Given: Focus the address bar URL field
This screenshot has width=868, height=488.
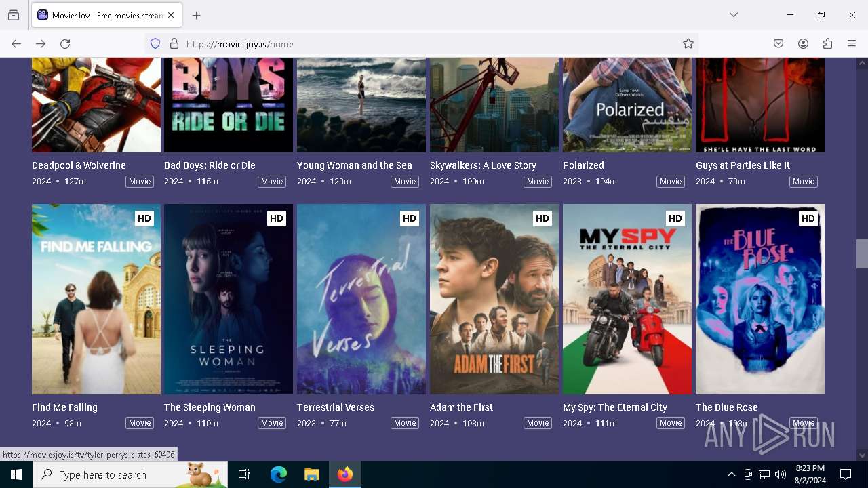Looking at the screenshot, I should [420, 44].
